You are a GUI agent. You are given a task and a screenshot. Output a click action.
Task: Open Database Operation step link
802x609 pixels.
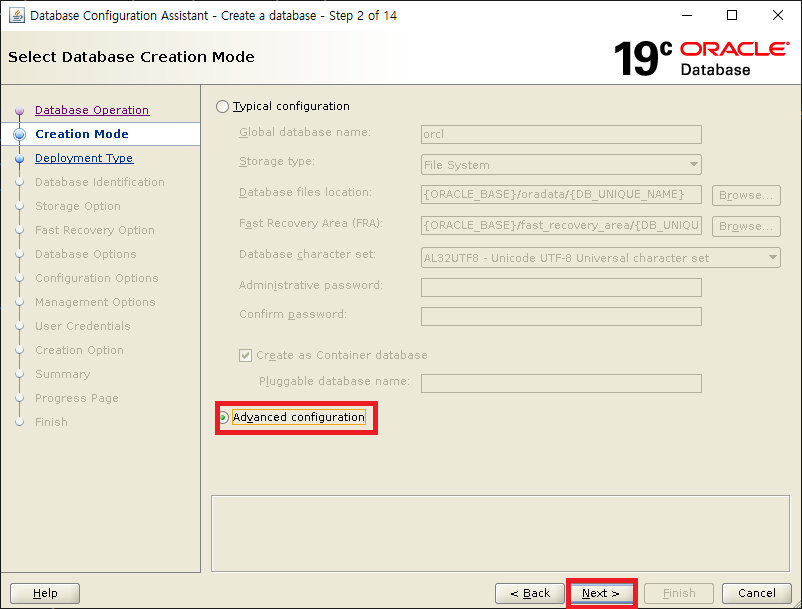click(92, 110)
